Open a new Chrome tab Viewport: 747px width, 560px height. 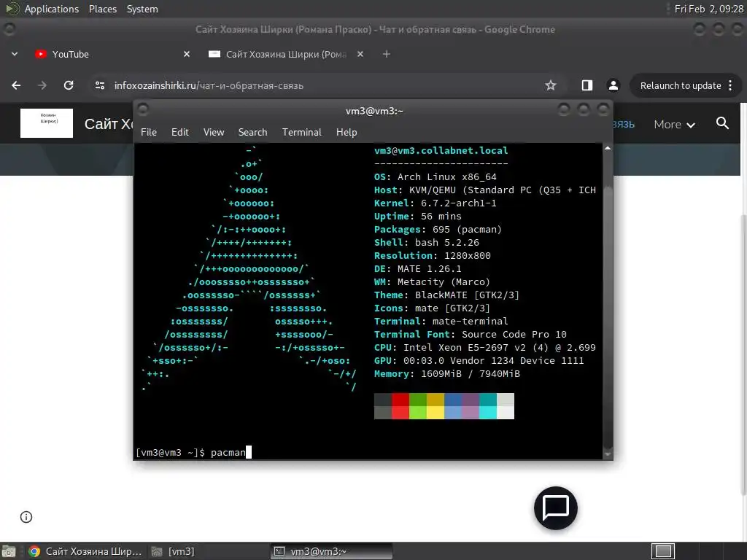click(387, 54)
